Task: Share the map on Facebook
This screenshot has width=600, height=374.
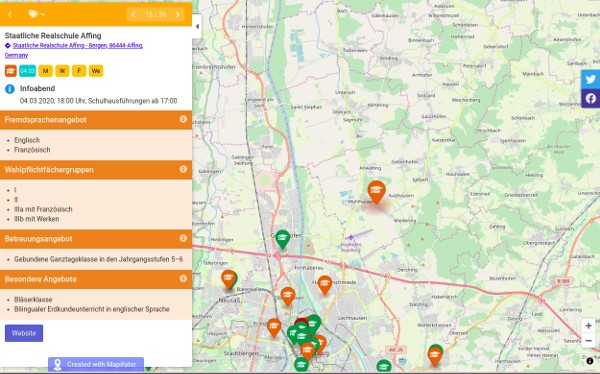Action: [590, 98]
